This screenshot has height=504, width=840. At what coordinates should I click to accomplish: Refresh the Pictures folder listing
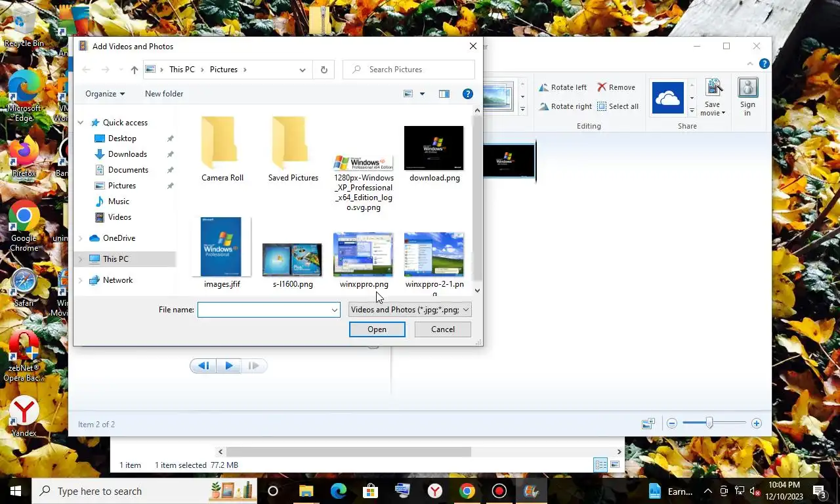pyautogui.click(x=324, y=70)
